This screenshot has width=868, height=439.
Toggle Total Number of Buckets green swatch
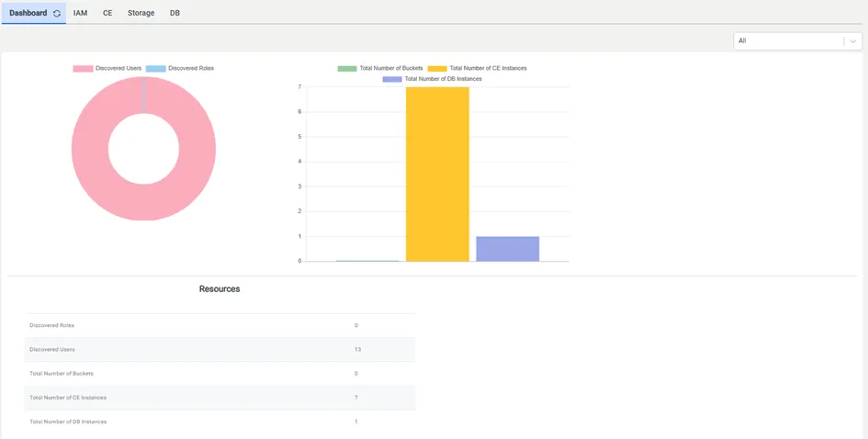point(347,69)
